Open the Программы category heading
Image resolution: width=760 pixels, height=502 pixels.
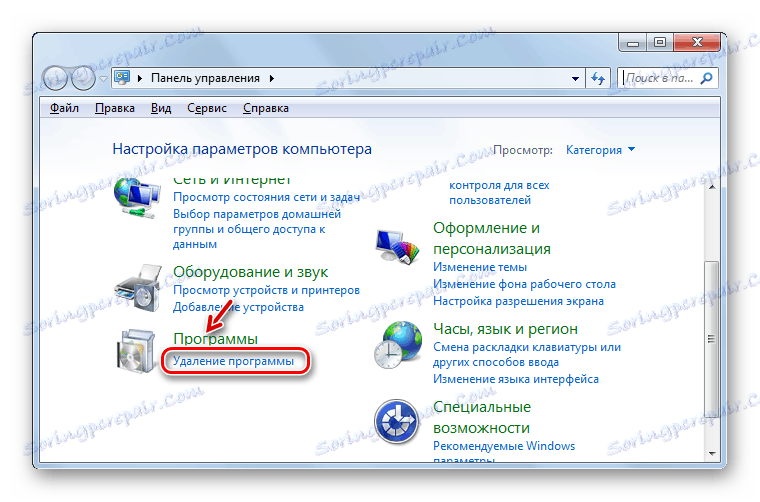(215, 338)
